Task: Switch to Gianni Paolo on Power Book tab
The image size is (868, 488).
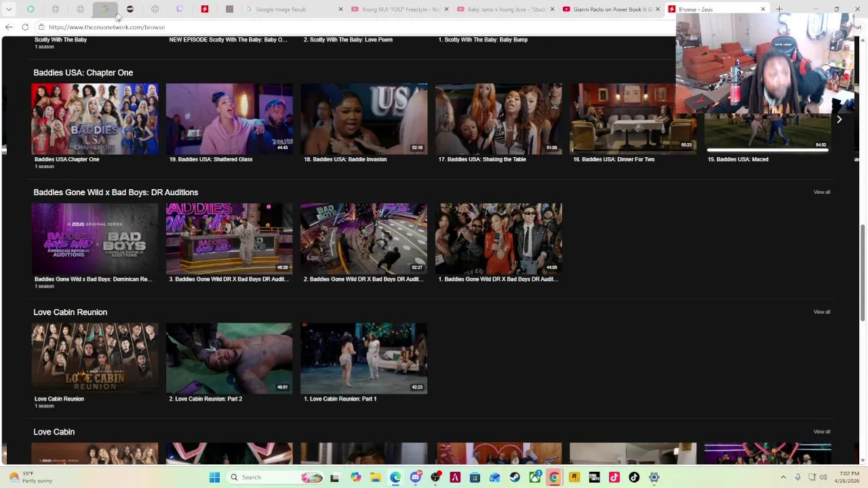Action: click(x=612, y=9)
